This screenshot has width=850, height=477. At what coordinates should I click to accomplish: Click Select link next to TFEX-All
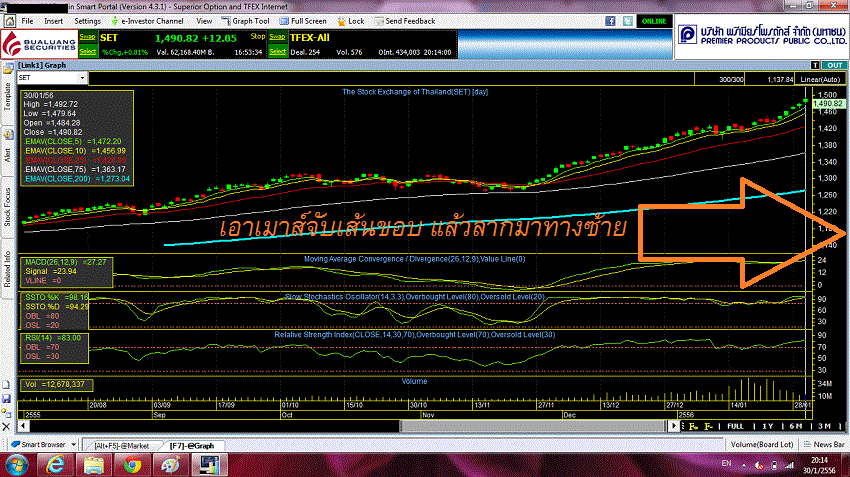(278, 51)
